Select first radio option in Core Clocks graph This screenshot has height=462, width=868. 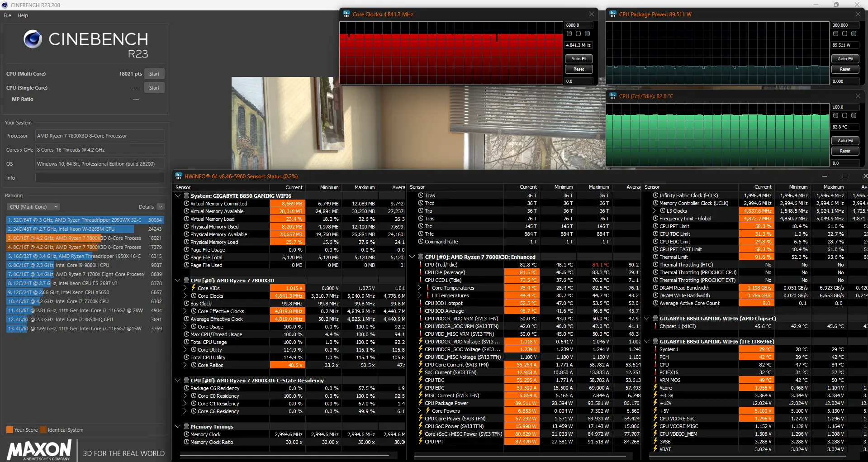click(569, 33)
